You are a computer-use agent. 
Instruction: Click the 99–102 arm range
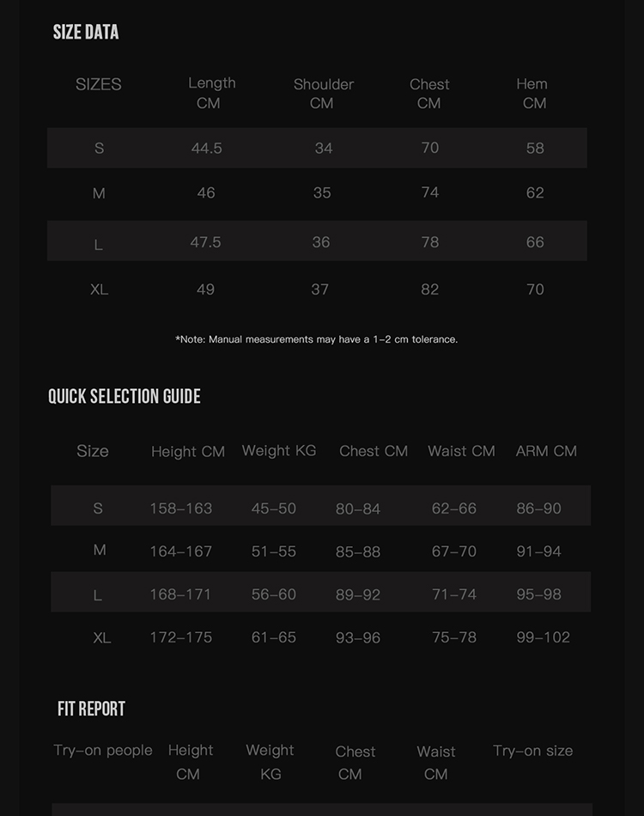543,637
